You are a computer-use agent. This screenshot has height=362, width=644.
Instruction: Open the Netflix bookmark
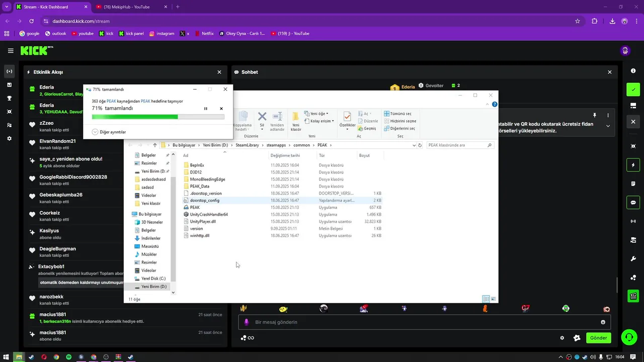(204, 33)
